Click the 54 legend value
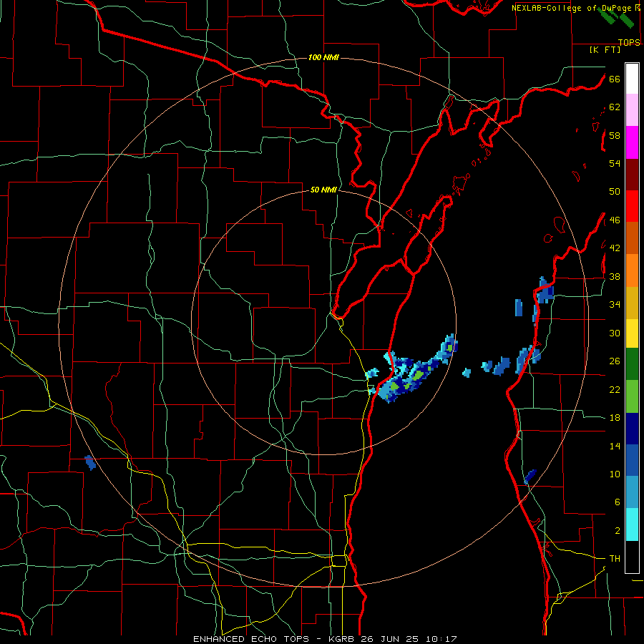644x644 pixels. click(615, 163)
